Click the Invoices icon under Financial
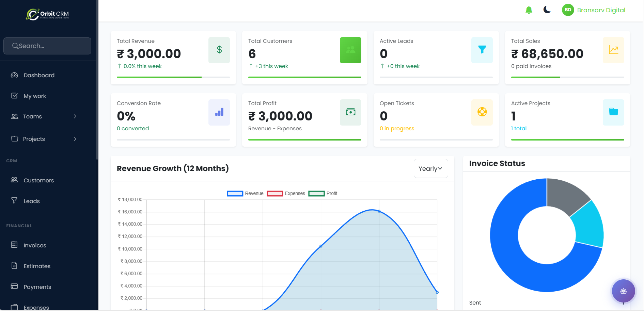This screenshot has height=311, width=644. (14, 245)
